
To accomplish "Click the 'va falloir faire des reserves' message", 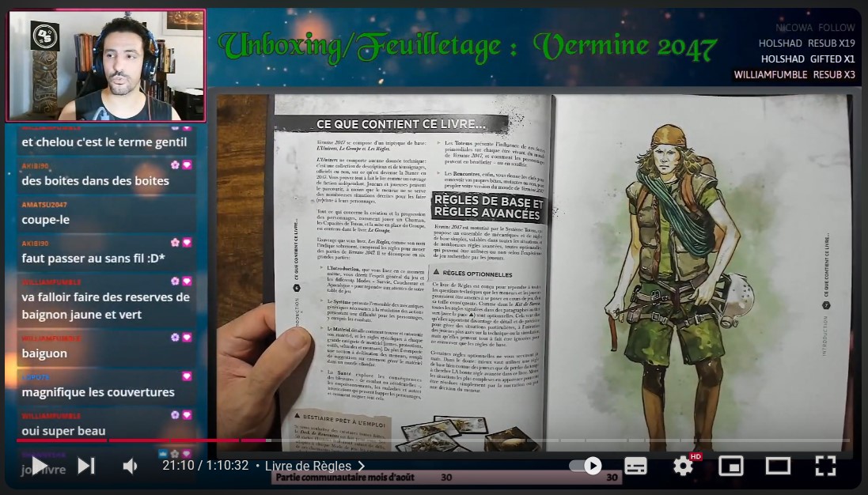I will pos(105,306).
